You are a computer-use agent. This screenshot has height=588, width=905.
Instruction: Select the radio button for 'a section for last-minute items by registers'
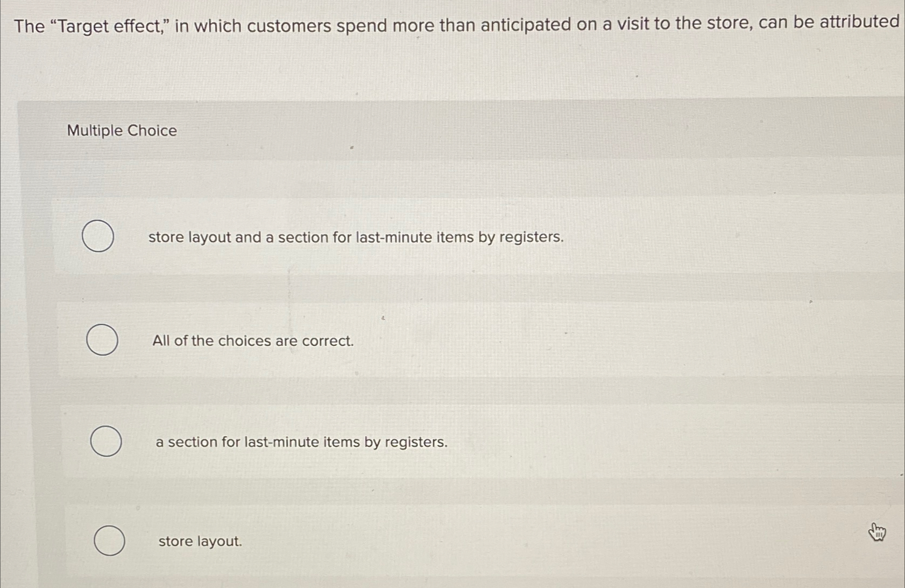pos(106,442)
